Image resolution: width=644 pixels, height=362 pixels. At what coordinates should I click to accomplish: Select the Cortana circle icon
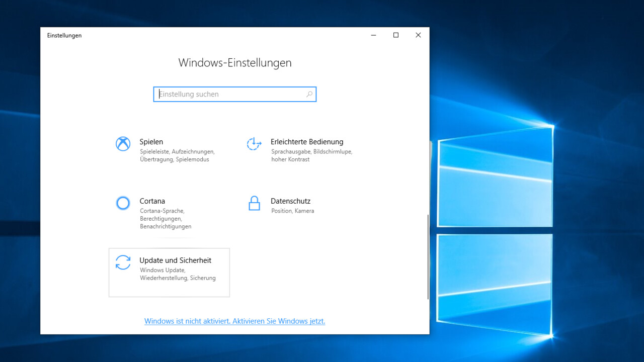tap(123, 203)
